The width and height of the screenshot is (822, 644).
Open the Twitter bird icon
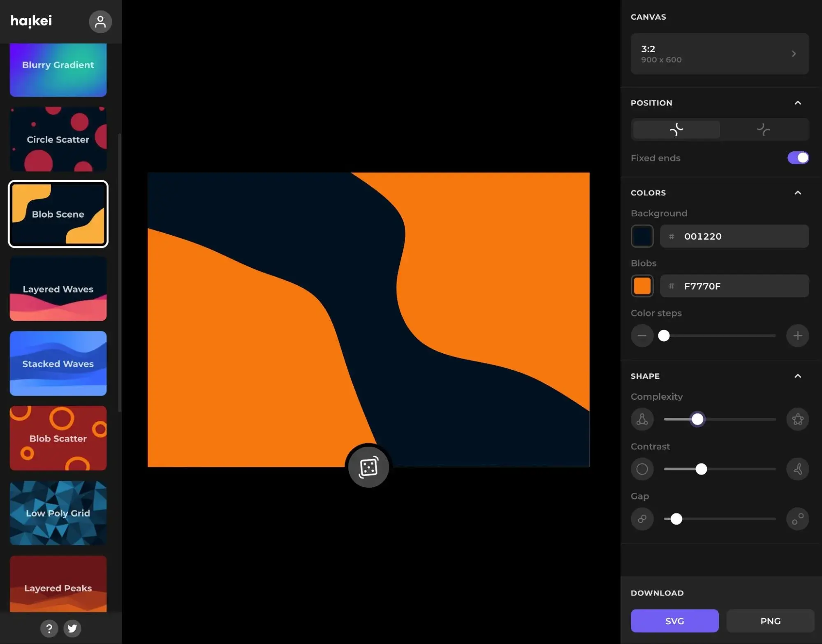click(x=72, y=628)
